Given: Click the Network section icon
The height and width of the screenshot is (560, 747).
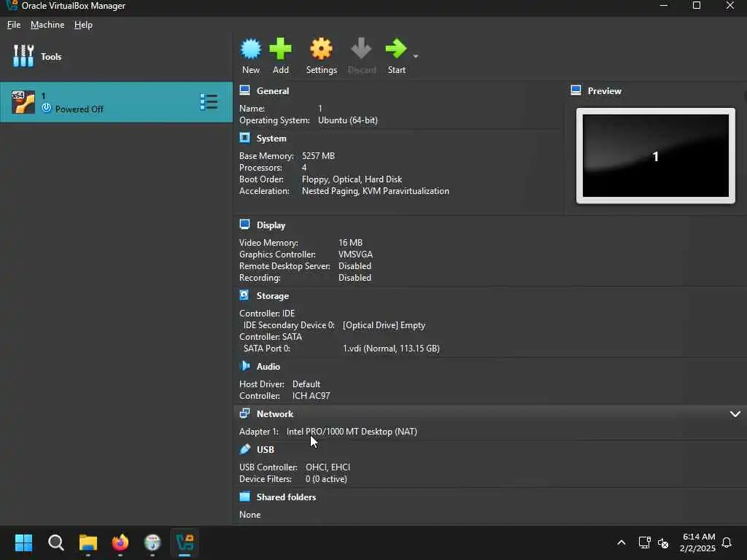Looking at the screenshot, I should tap(245, 413).
